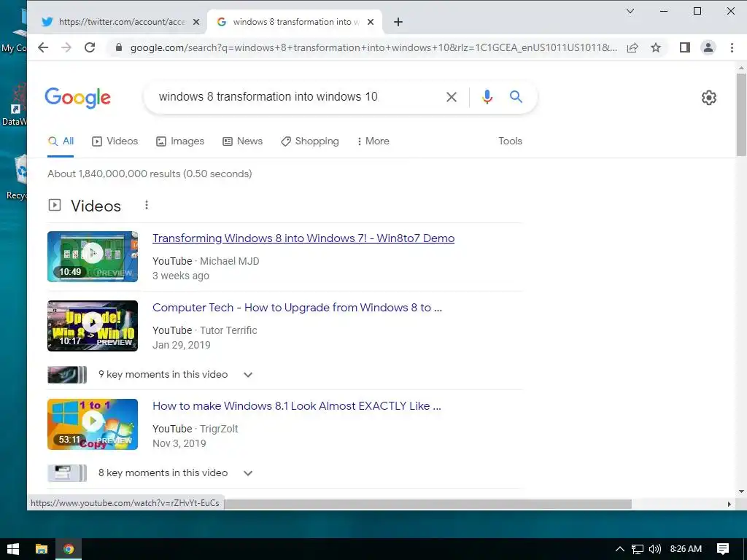Reload the current Google page
The height and width of the screenshot is (560, 747).
click(x=90, y=47)
